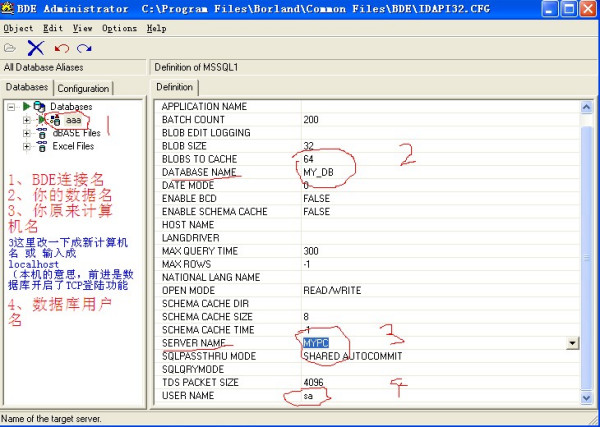Open the View menu

point(82,28)
